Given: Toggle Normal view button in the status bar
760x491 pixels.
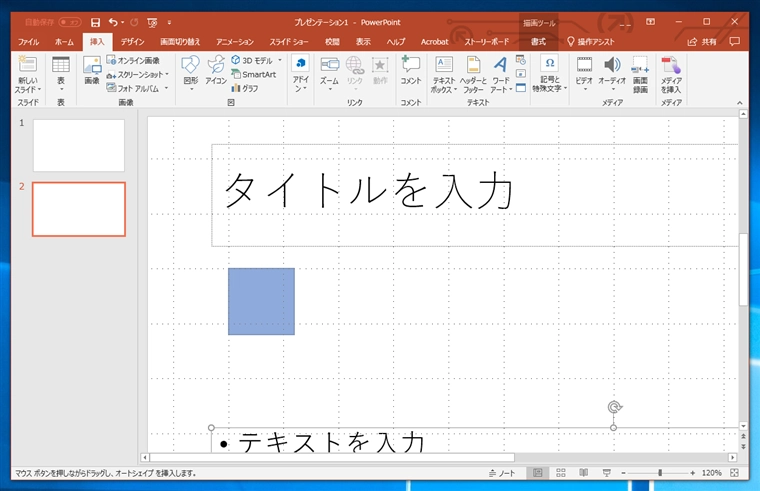Looking at the screenshot, I should (x=538, y=473).
